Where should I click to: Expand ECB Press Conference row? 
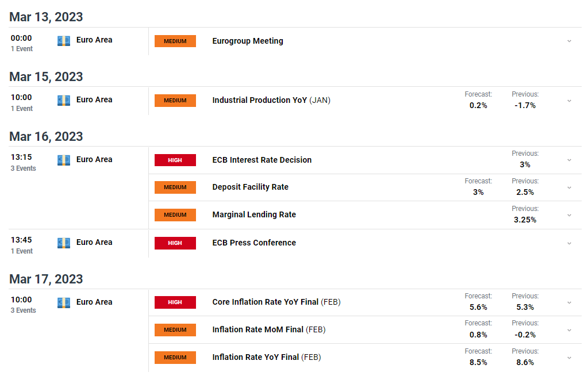click(x=569, y=244)
